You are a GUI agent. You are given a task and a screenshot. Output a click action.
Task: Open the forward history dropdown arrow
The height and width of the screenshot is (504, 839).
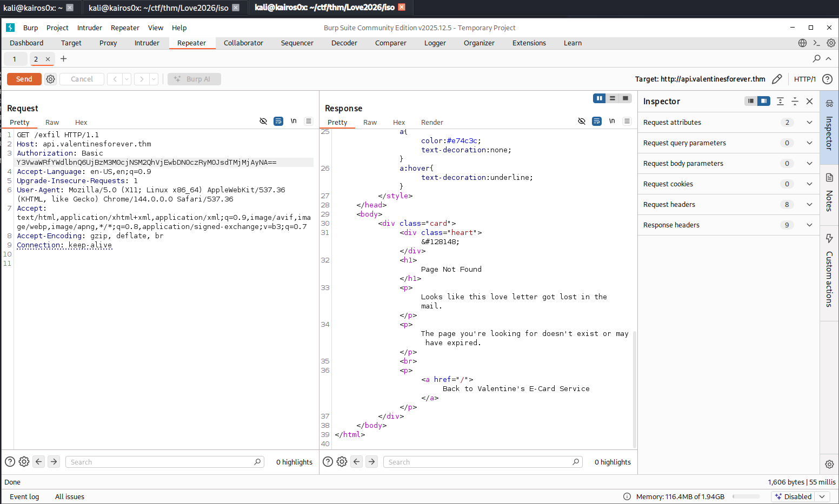pos(154,79)
